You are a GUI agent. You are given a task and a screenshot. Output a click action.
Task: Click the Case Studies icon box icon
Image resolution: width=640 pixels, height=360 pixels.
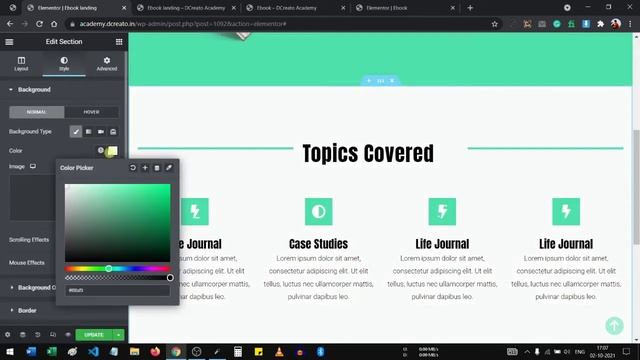pos(318,211)
